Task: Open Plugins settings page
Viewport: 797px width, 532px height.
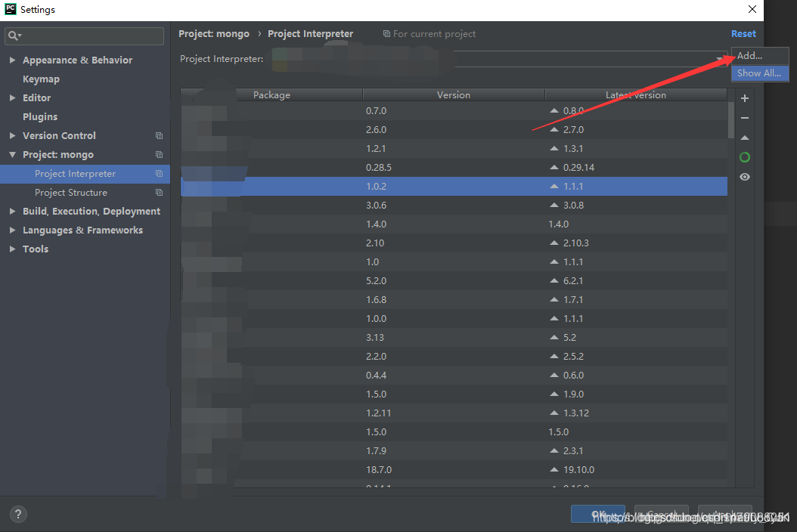Action: [40, 117]
